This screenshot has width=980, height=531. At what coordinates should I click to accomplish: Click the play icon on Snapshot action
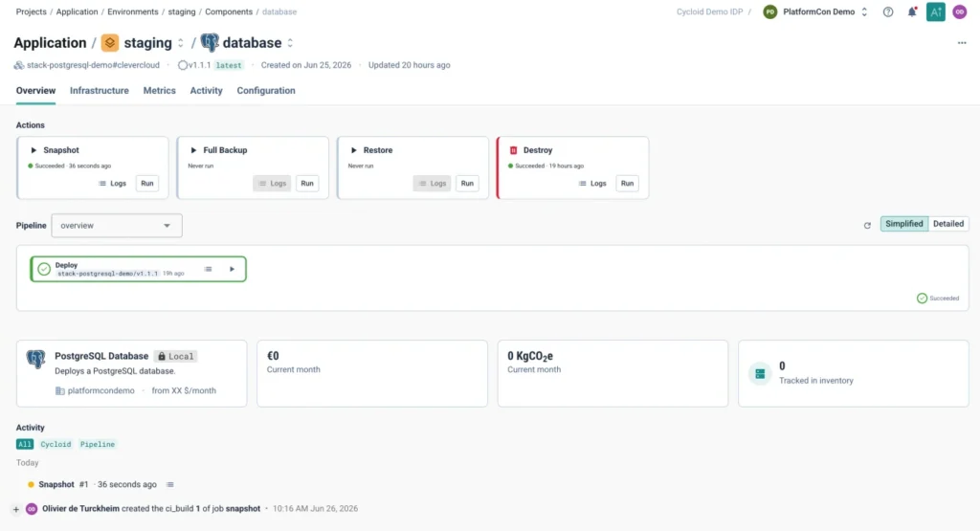tap(33, 150)
